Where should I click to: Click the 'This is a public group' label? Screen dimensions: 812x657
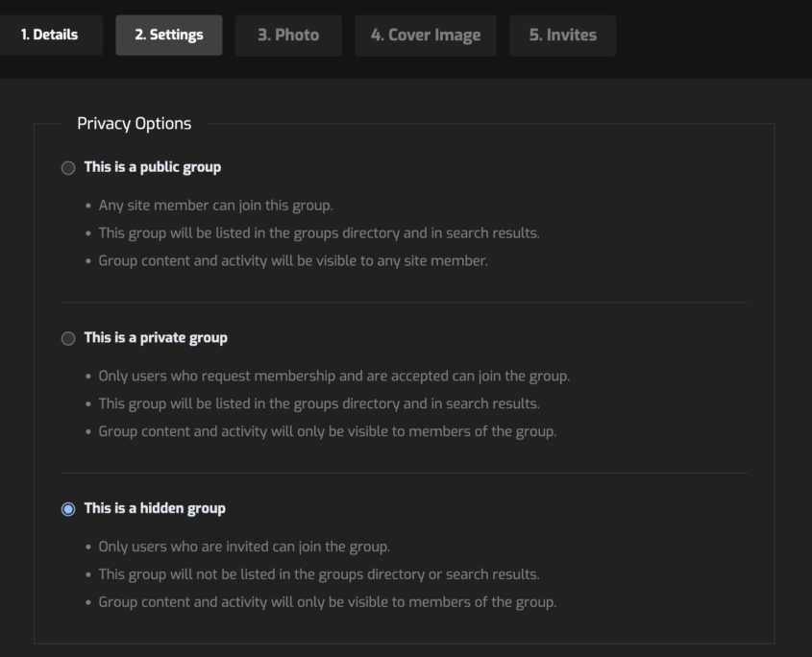point(152,167)
